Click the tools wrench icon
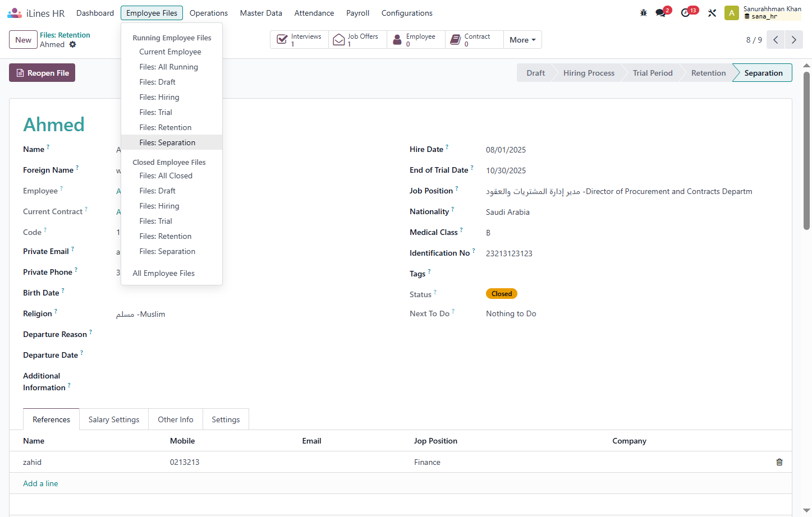The image size is (812, 517). pos(712,13)
